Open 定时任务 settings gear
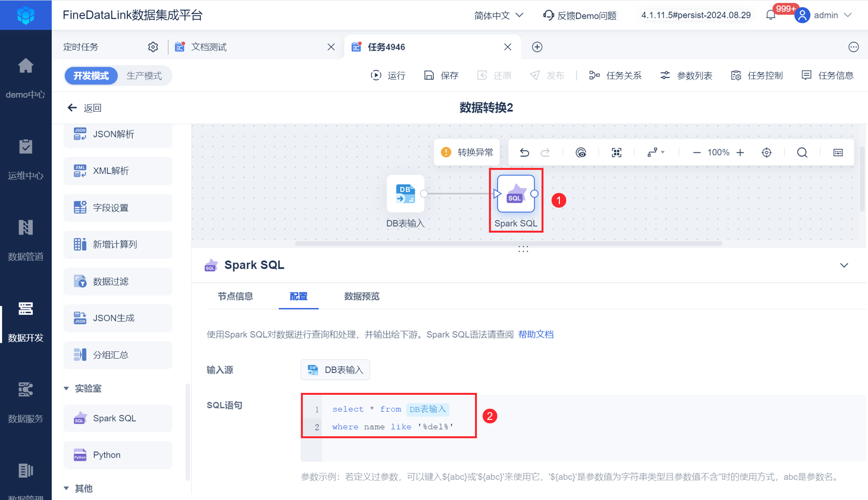The width and height of the screenshot is (868, 500). 153,47
